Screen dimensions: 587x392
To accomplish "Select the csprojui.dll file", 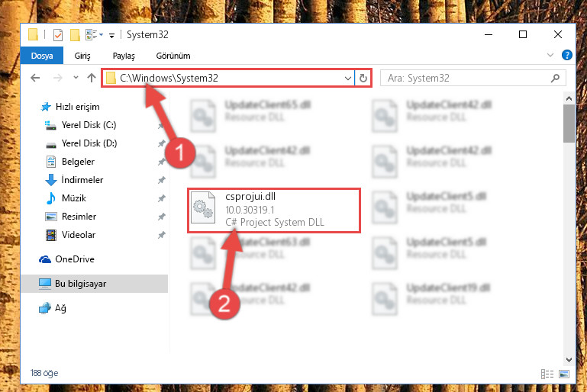I will coord(274,210).
